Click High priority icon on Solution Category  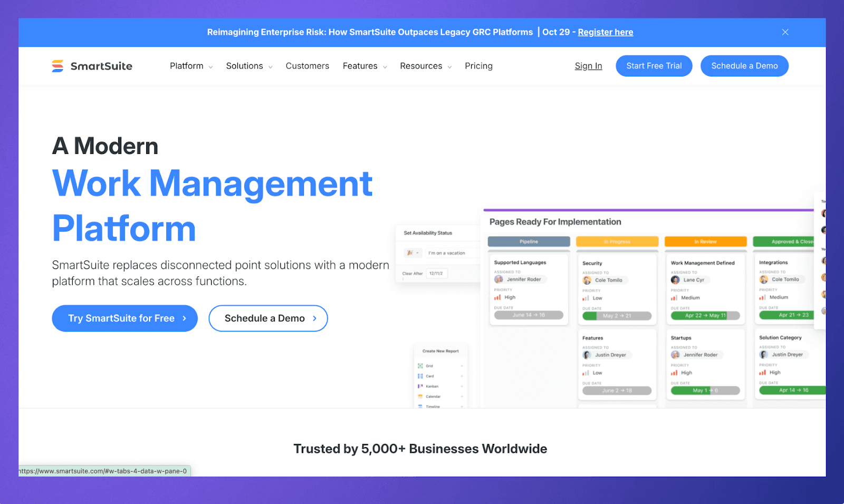pyautogui.click(x=762, y=372)
